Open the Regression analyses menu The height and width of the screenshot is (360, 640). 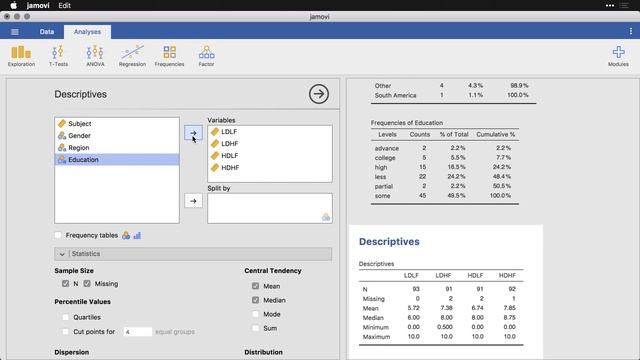pos(132,56)
